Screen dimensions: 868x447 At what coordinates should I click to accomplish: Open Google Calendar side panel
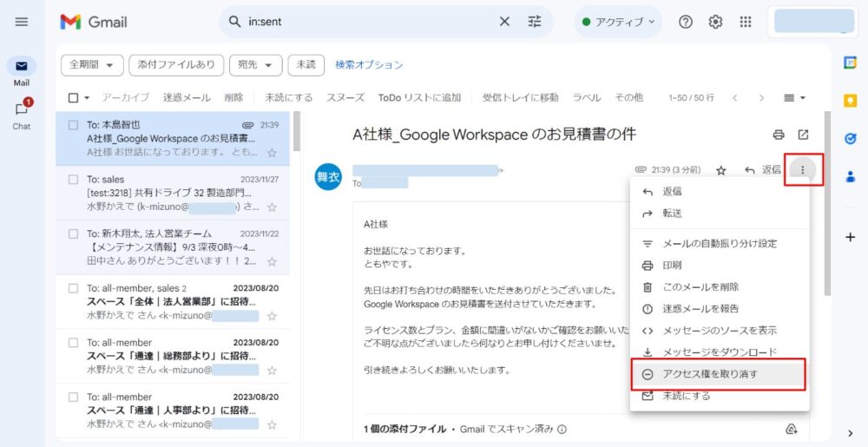point(850,63)
